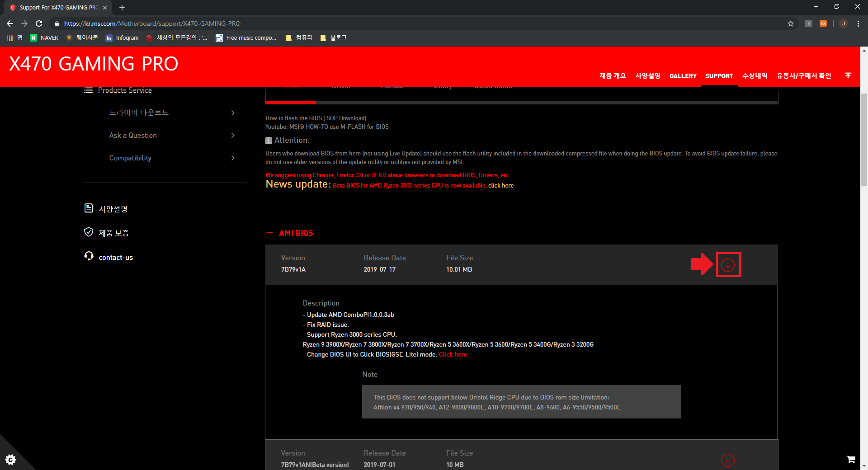Bookmark this page with star icon
868x470 pixels.
pyautogui.click(x=791, y=23)
